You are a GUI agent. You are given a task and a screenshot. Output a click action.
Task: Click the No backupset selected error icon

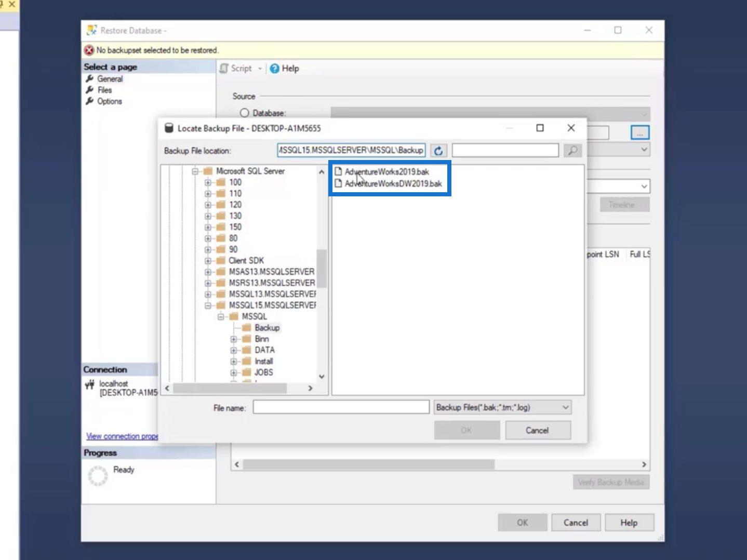[x=89, y=50]
